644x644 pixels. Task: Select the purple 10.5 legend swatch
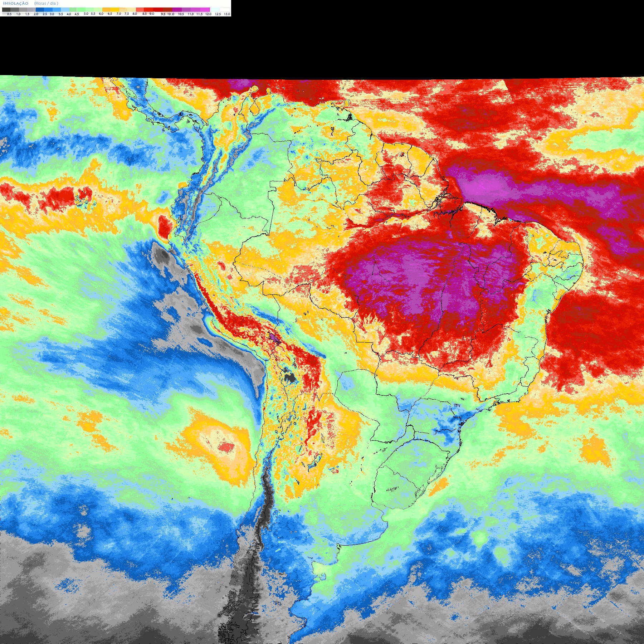click(177, 10)
